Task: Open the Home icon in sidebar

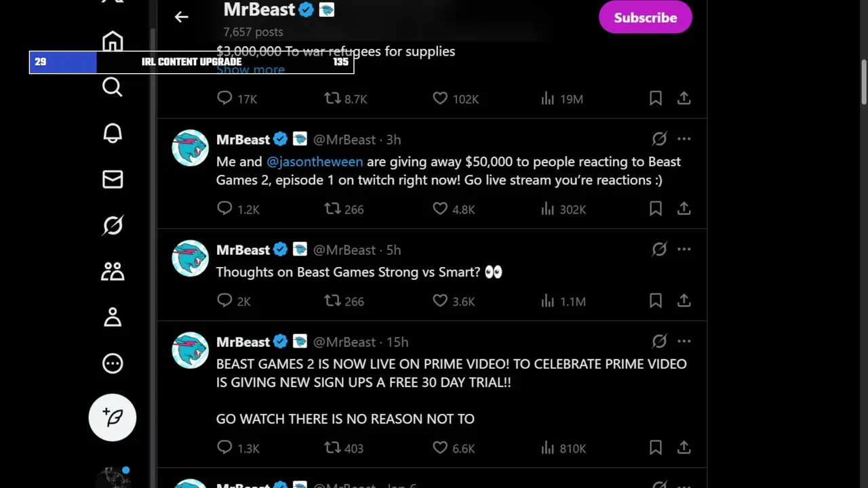Action: tap(113, 41)
